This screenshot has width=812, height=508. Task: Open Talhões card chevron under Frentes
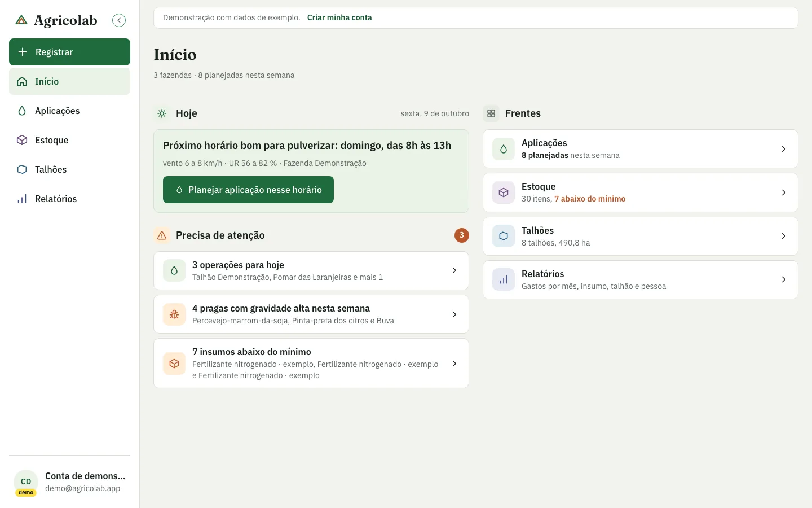[x=784, y=236]
